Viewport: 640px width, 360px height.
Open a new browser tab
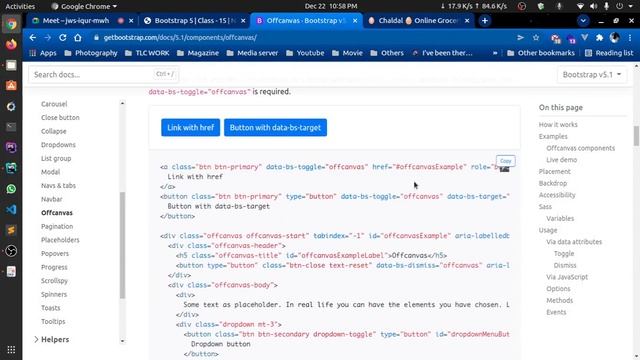tap(484, 20)
